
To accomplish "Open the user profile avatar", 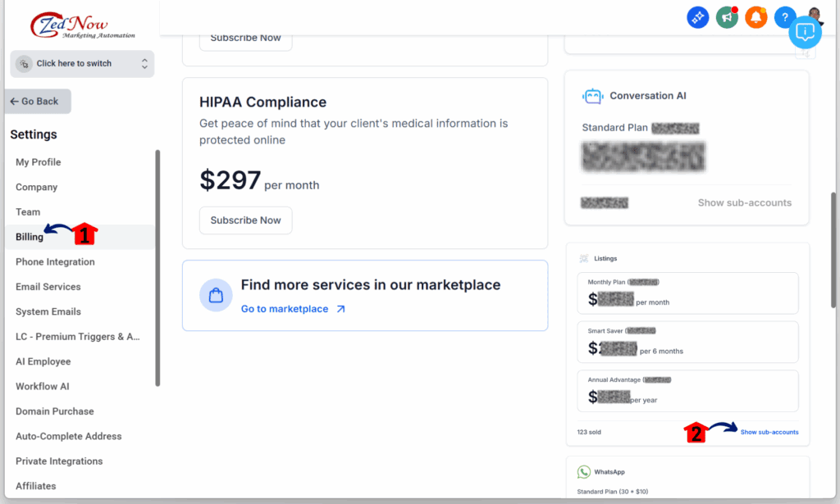I will (x=815, y=15).
